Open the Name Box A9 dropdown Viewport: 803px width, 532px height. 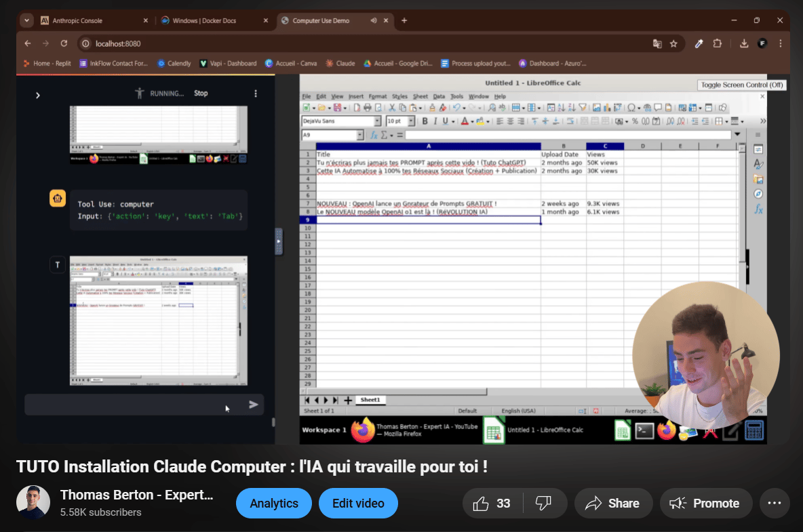pyautogui.click(x=359, y=135)
